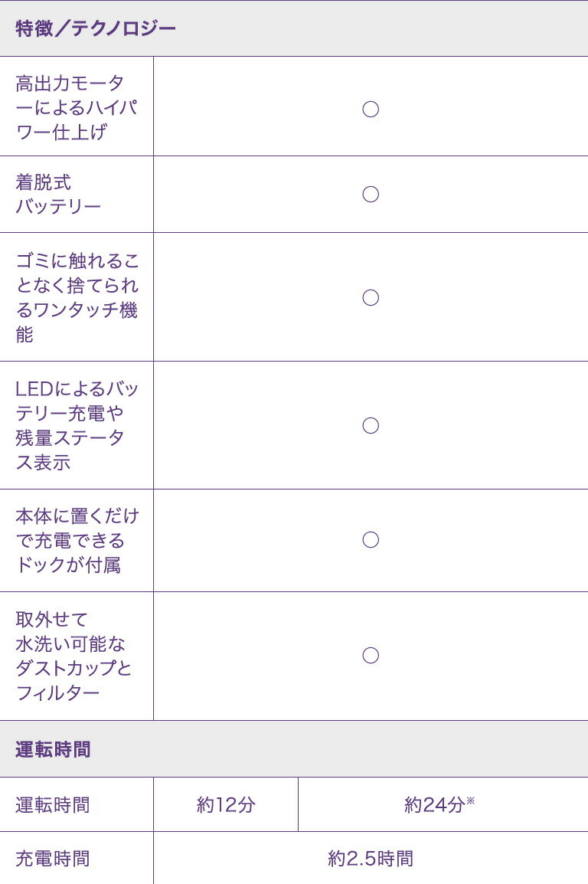The height and width of the screenshot is (884, 588).
Task: Click the circle for one-touch dust disposal row
Action: coord(371,298)
